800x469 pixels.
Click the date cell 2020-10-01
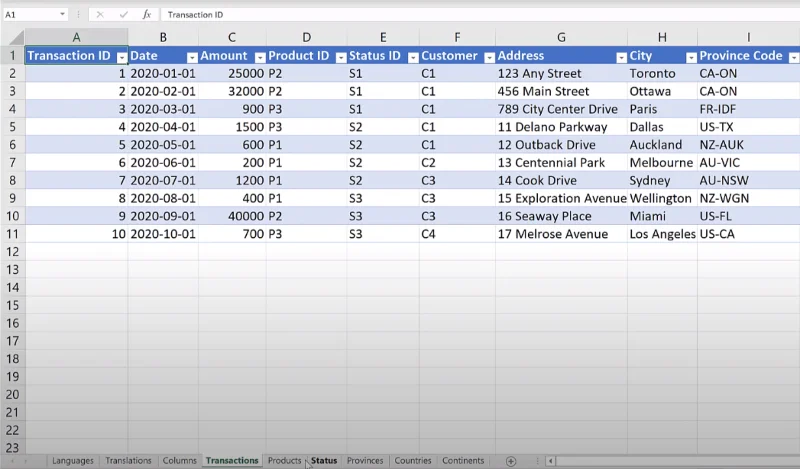click(x=163, y=234)
